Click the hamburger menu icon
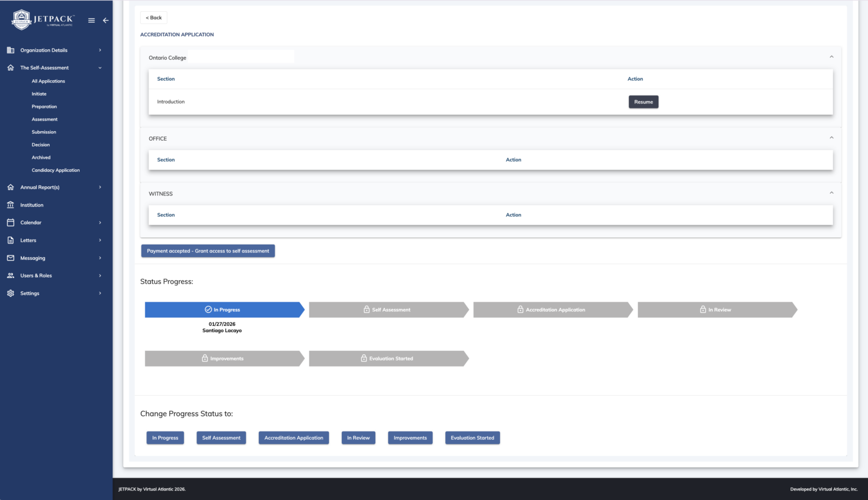 coord(92,20)
